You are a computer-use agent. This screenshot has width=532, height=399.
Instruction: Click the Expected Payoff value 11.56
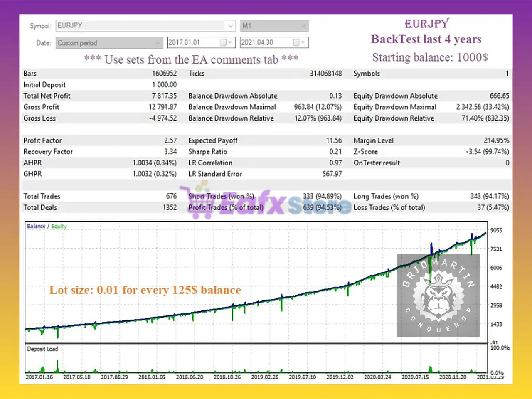click(334, 141)
